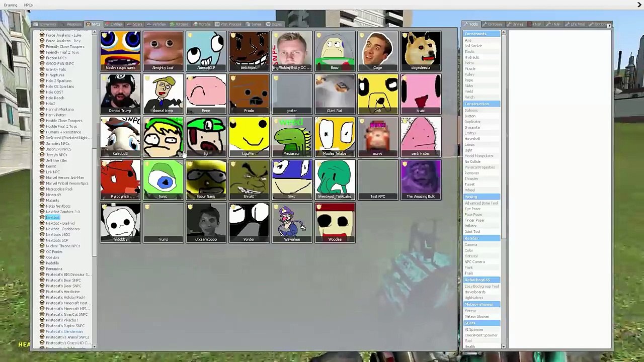Spawn the Shrakt NPC
Image resolution: width=644 pixels, height=362 pixels.
click(x=249, y=180)
